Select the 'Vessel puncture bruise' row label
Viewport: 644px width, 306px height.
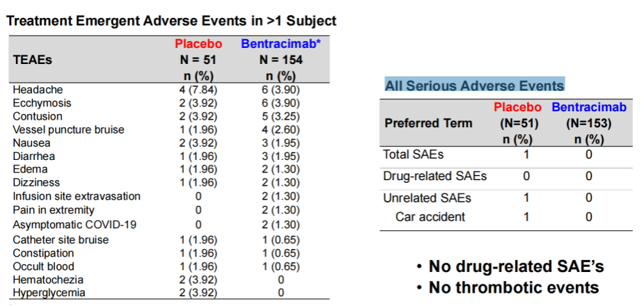pos(68,129)
